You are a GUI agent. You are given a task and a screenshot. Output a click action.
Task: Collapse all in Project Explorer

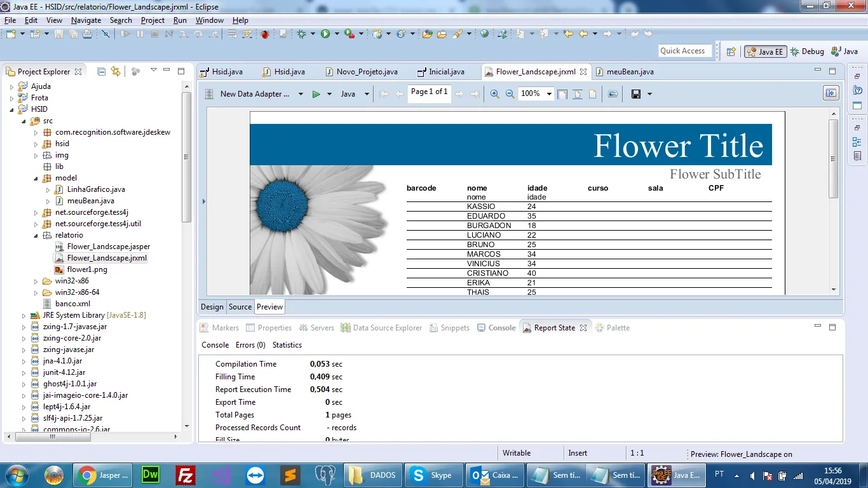tap(101, 72)
